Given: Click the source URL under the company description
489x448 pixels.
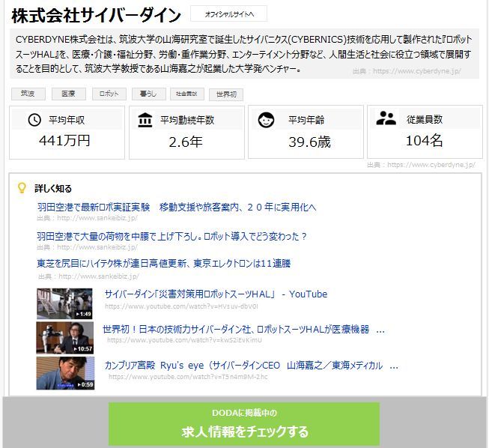Looking at the screenshot, I should pyautogui.click(x=407, y=71).
